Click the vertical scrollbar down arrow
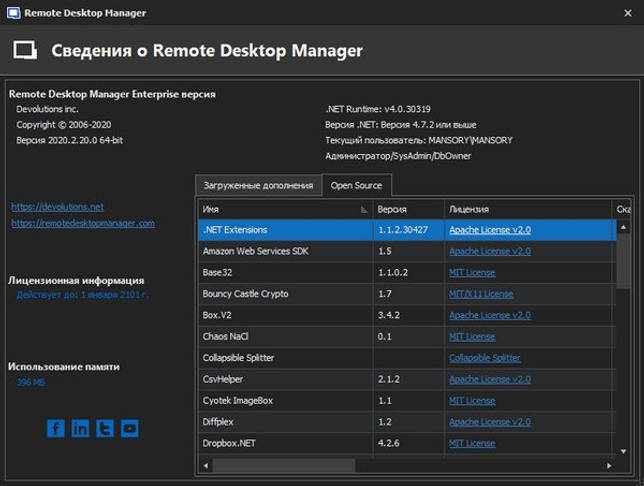Screen dimensions: 644x486 [x=623, y=451]
